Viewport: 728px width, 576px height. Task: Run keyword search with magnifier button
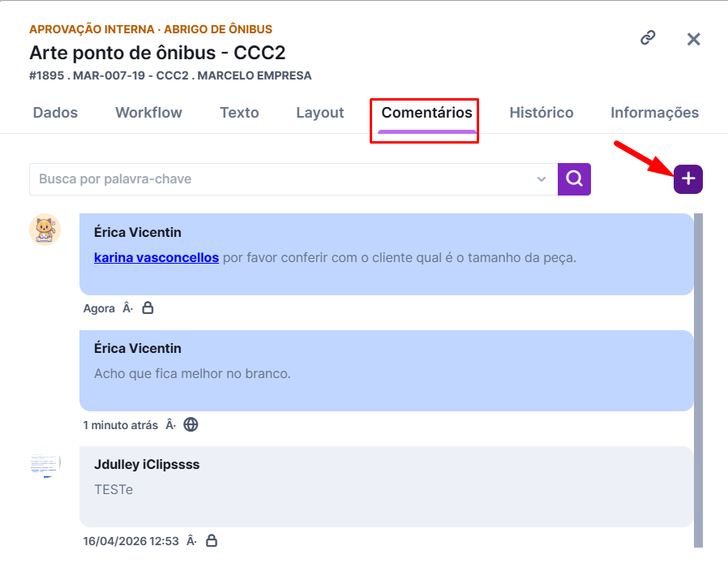point(574,178)
